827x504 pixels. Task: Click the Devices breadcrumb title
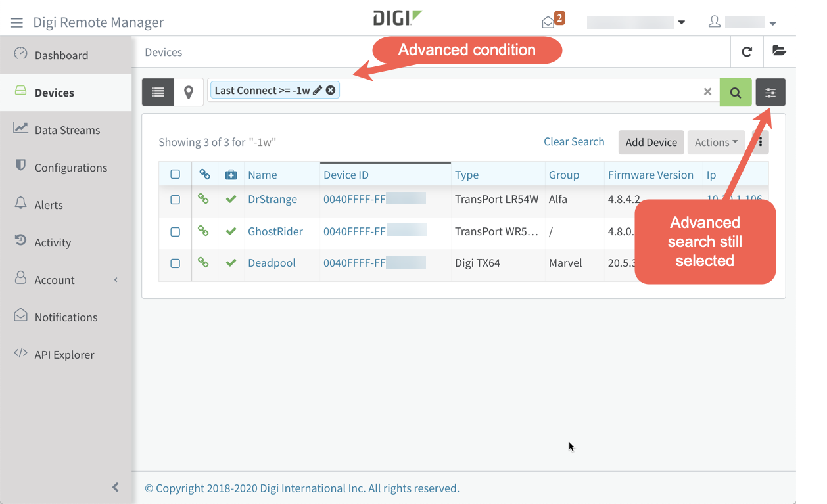[x=164, y=52]
